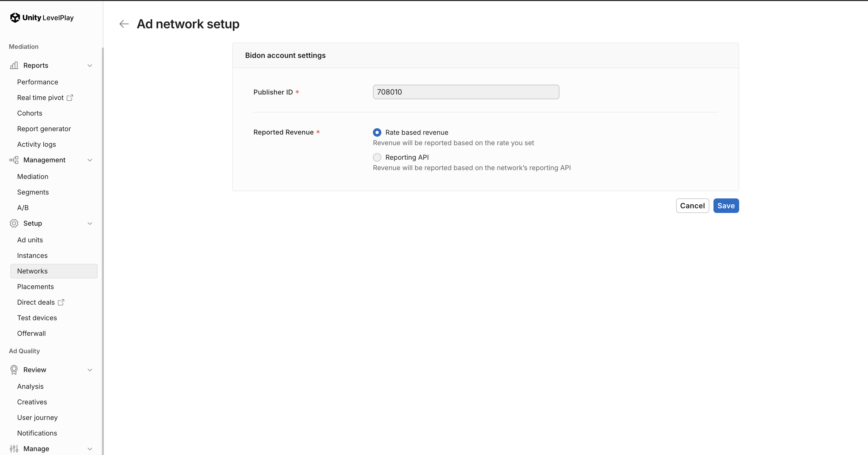Image resolution: width=868 pixels, height=455 pixels.
Task: Cancel the ad network changes
Action: tap(692, 206)
